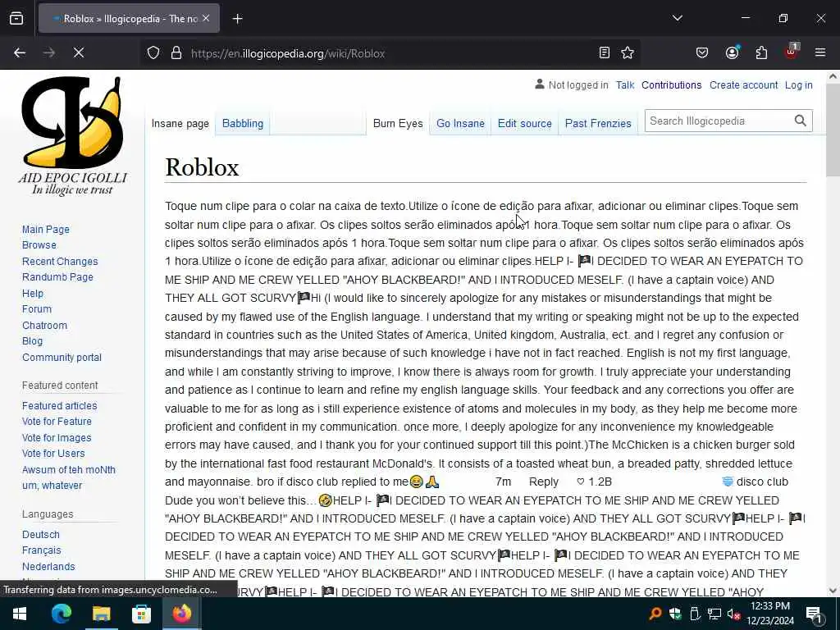Open the Help sidebar link

33,294
